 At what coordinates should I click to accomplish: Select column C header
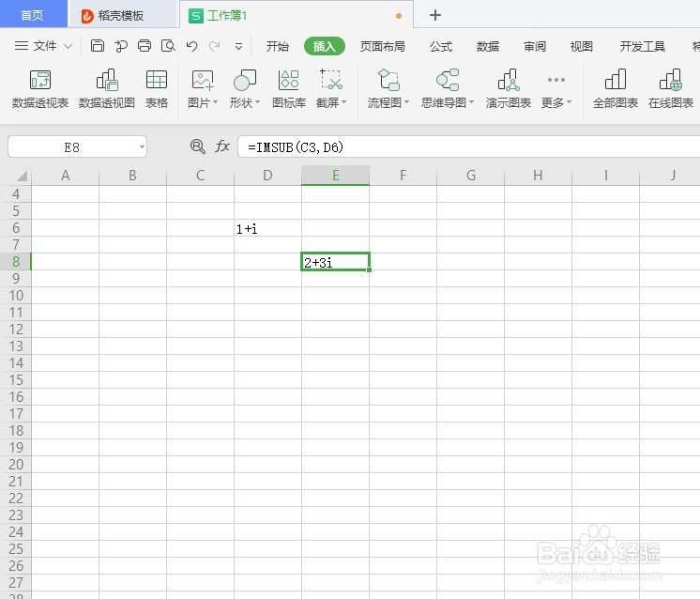tap(200, 176)
